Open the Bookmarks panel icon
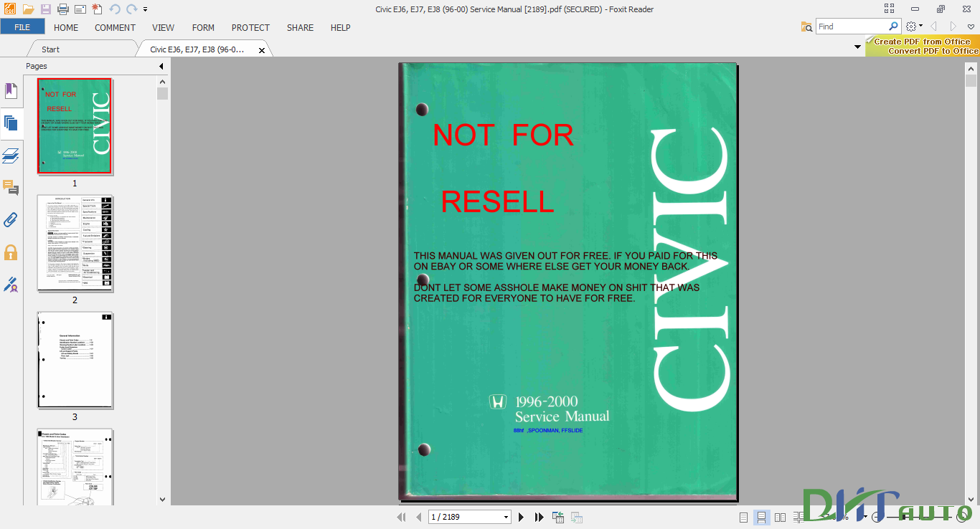Image resolution: width=980 pixels, height=529 pixels. [x=11, y=90]
